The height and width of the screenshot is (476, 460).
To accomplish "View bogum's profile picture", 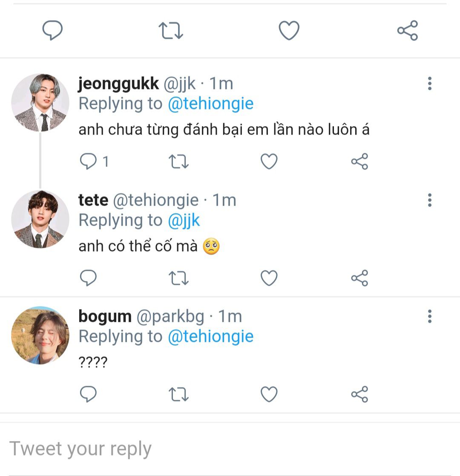I will pos(40,335).
